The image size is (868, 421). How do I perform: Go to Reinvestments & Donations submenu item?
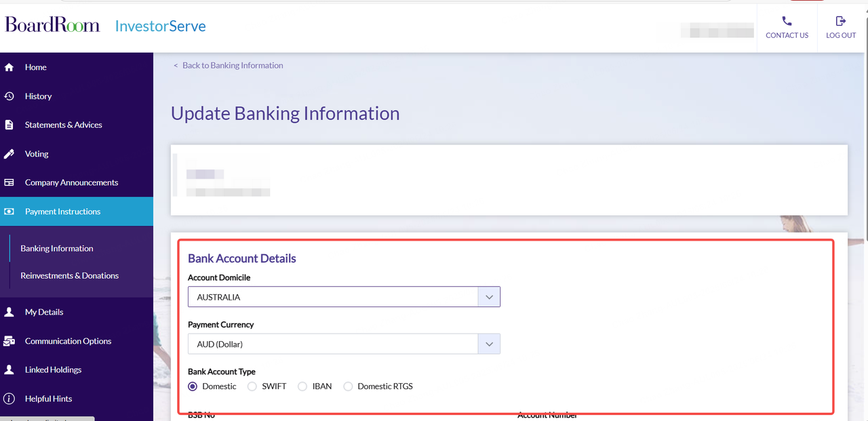pyautogui.click(x=70, y=275)
